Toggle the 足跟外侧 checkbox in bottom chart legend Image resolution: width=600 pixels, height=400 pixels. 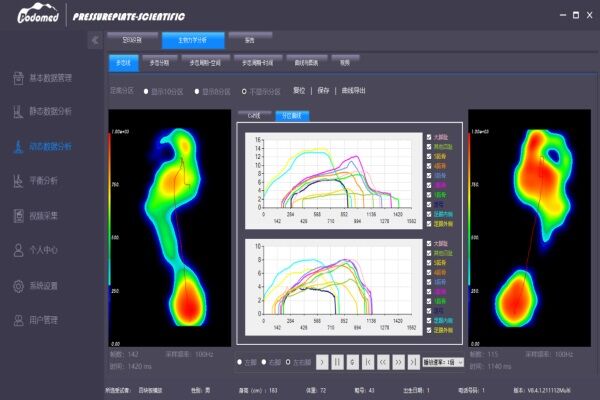click(x=429, y=329)
